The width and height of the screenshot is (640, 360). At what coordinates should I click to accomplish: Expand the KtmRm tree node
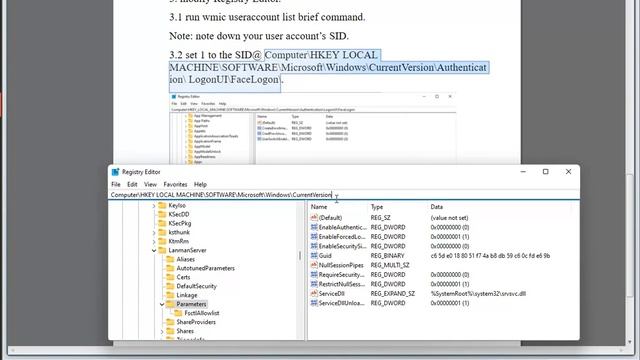154,242
